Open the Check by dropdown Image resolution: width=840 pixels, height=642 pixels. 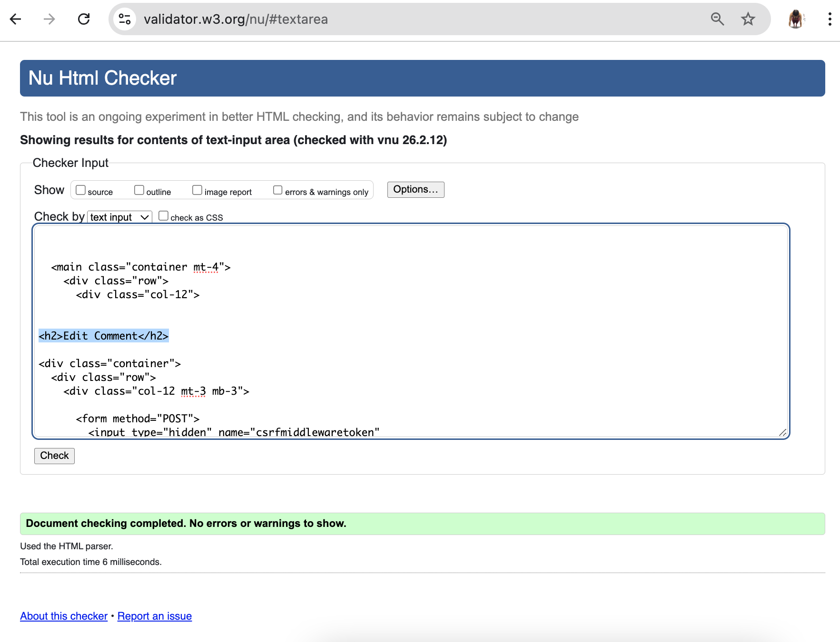coord(119,217)
